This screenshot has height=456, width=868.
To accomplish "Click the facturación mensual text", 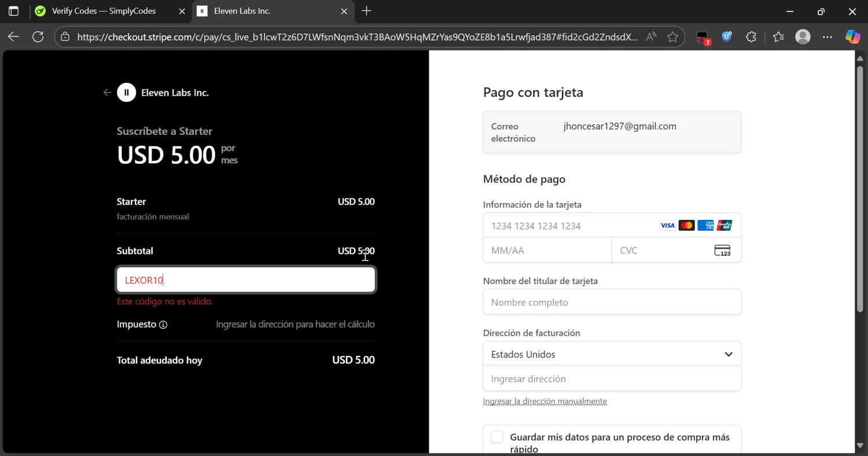I will point(153,216).
